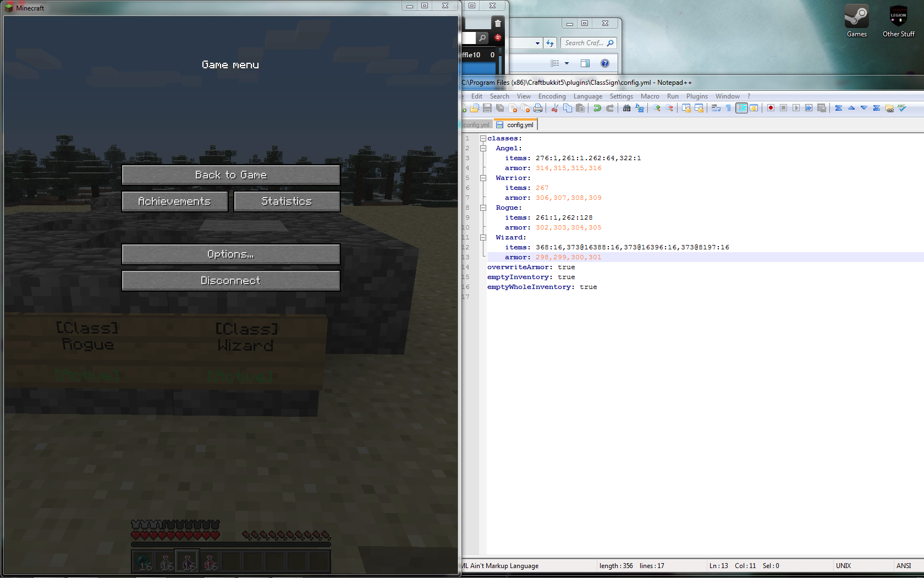Image resolution: width=924 pixels, height=578 pixels.
Task: Start macro recording with red dot icon
Action: [771, 108]
